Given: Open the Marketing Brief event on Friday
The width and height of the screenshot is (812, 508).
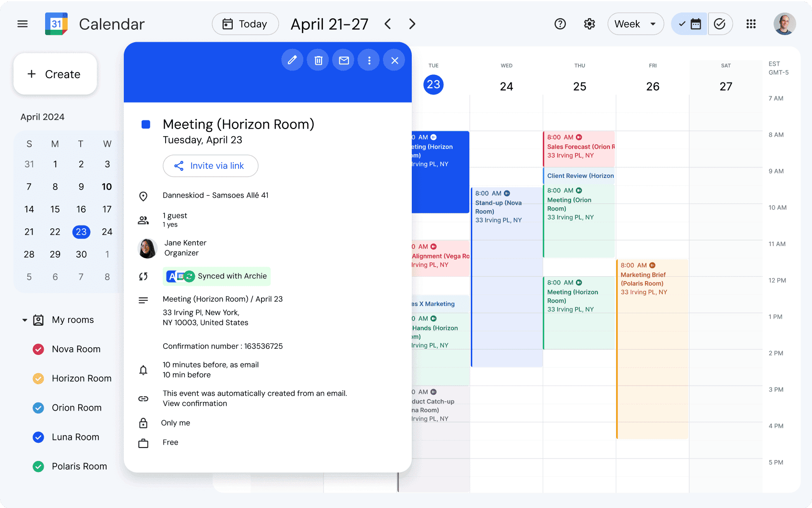Looking at the screenshot, I should (x=653, y=283).
